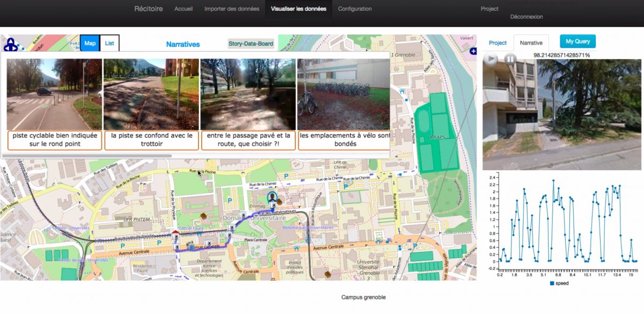This screenshot has width=644, height=314.
Task: Open the Project tab in right panel
Action: pyautogui.click(x=497, y=43)
